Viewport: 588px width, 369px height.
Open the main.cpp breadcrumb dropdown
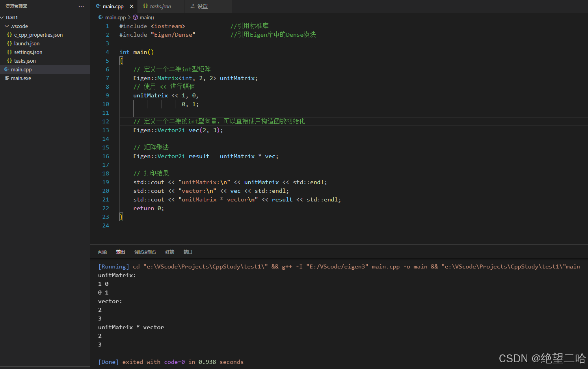click(x=115, y=17)
